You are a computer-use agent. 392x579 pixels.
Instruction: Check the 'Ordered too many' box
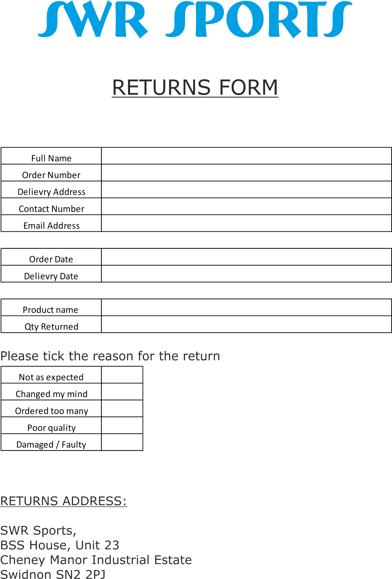122,409
